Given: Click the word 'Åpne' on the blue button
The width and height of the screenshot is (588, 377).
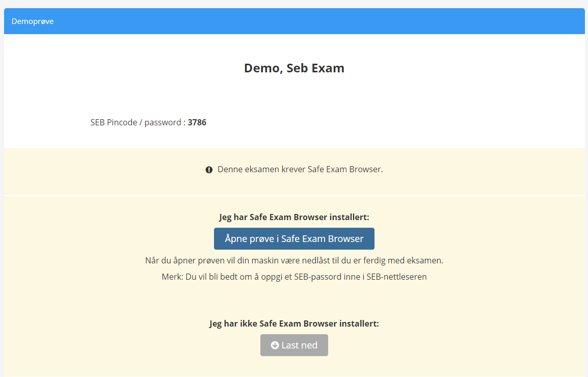Looking at the screenshot, I should coord(236,238).
